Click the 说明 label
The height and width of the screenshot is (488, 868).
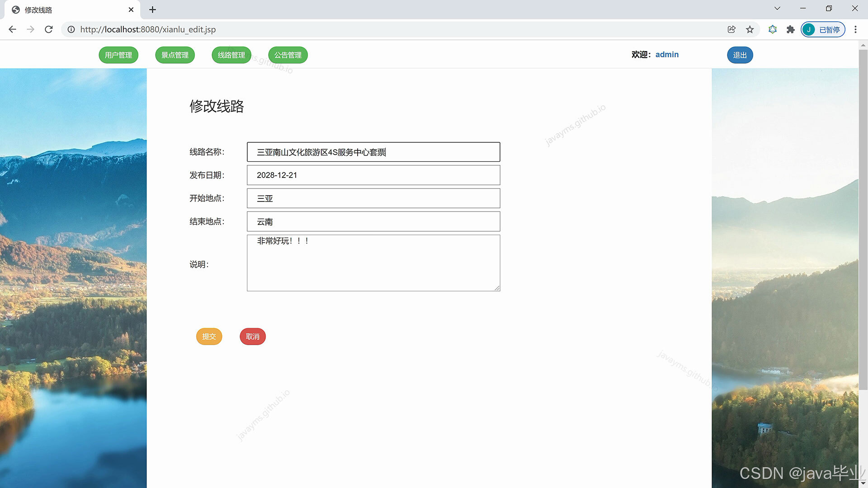pos(199,264)
